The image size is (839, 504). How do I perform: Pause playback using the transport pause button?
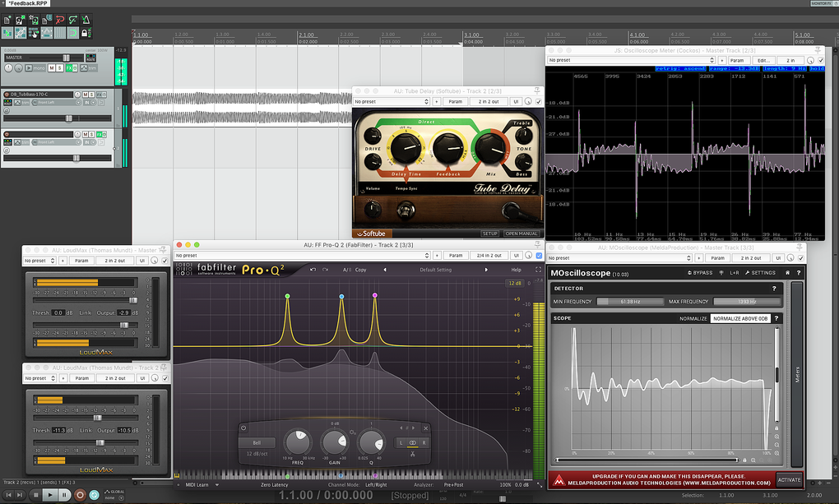(64, 495)
